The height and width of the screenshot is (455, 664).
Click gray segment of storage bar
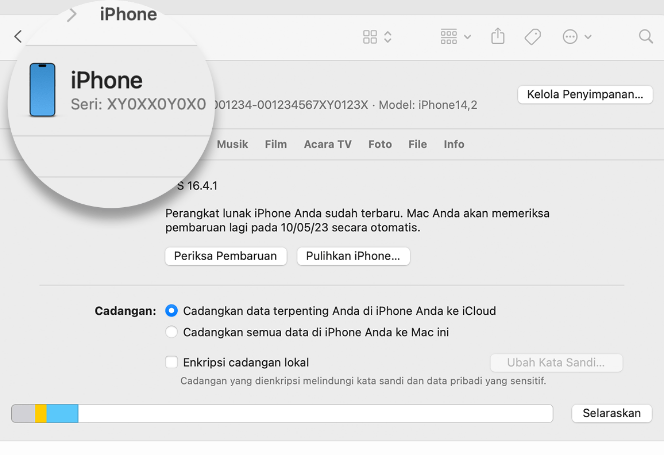tap(23, 413)
